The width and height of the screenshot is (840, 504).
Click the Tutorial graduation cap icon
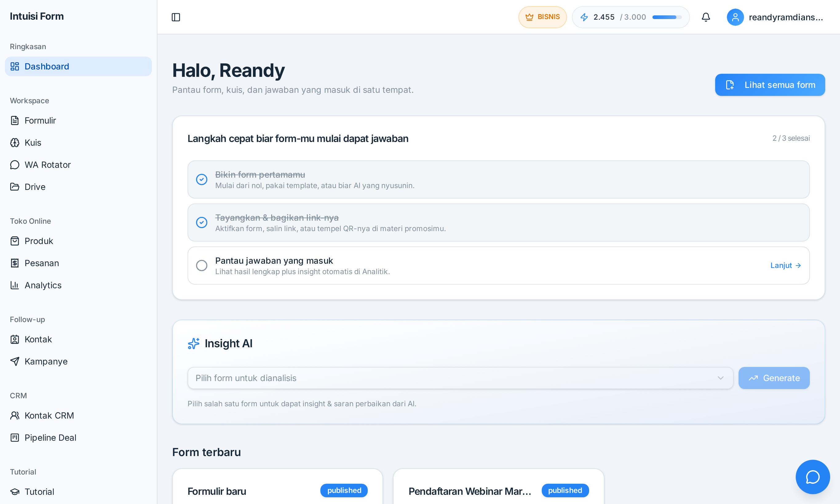click(15, 492)
